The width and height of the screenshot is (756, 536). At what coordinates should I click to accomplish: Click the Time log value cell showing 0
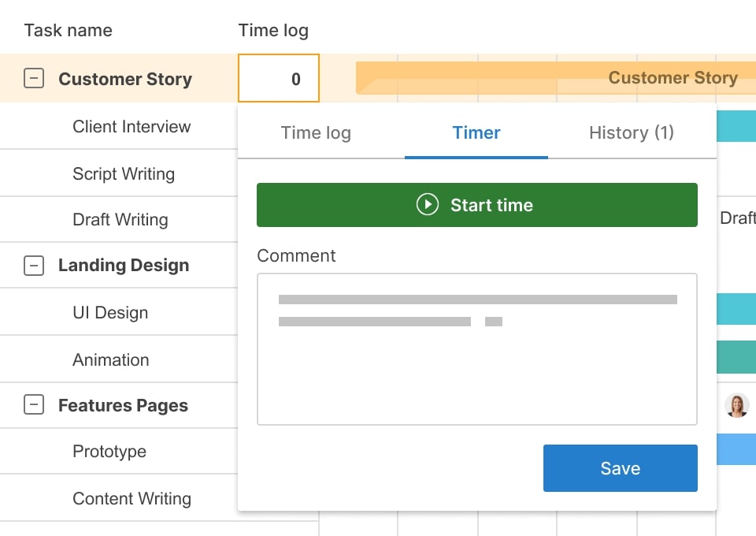279,79
